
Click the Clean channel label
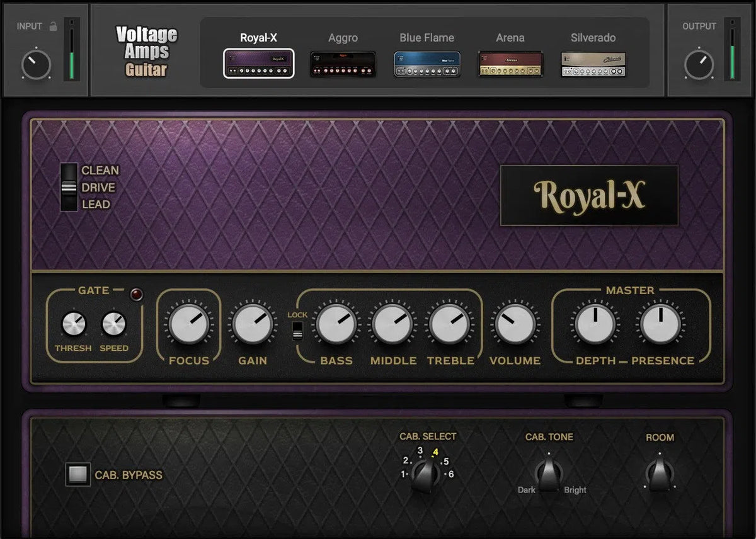pyautogui.click(x=100, y=170)
